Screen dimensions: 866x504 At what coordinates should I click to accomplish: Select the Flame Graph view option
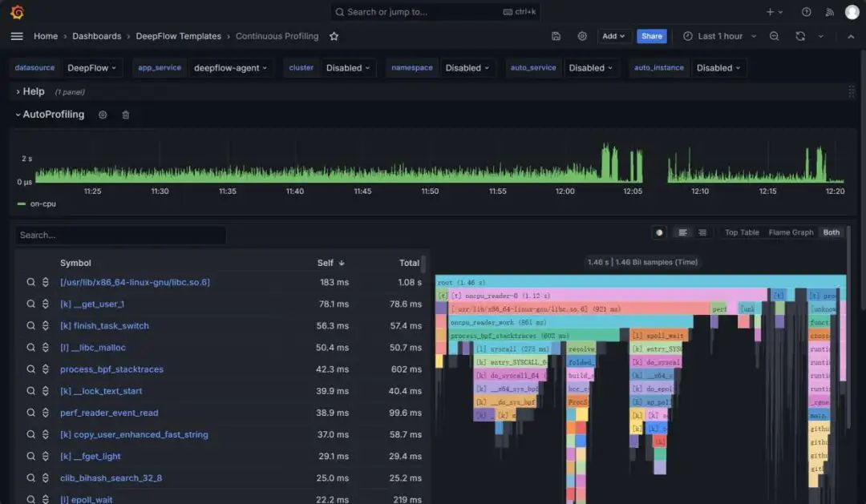[791, 232]
